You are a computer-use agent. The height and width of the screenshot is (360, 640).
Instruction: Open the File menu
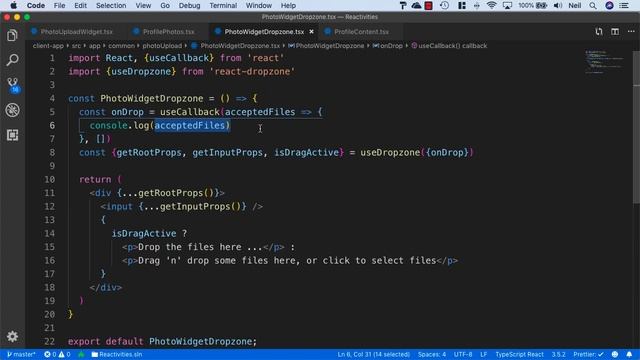60,5
